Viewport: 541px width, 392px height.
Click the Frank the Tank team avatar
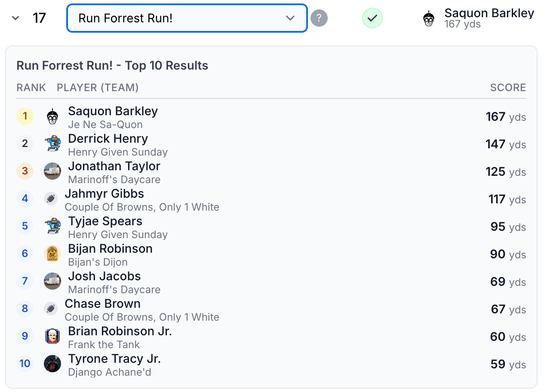[x=52, y=336]
